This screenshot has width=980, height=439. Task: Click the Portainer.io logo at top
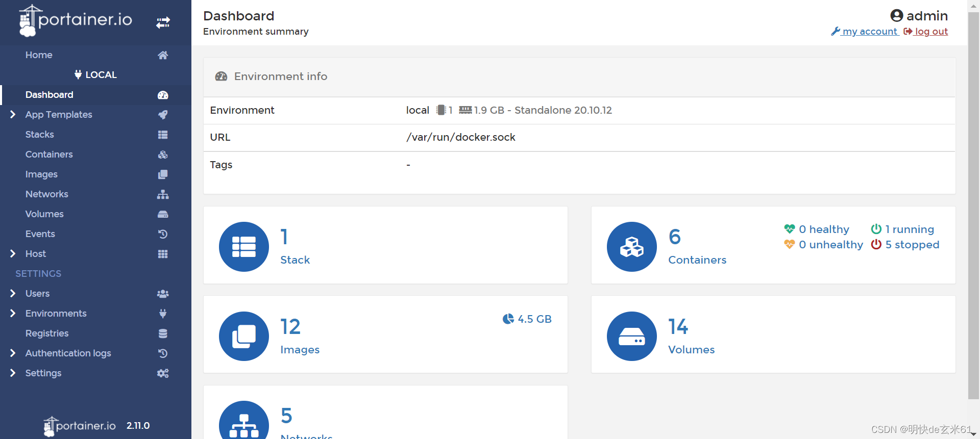76,20
